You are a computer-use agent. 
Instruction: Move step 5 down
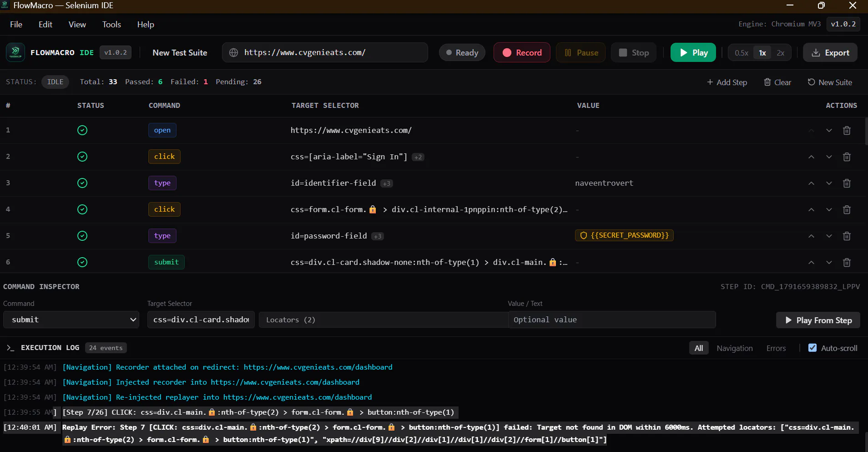coord(829,236)
